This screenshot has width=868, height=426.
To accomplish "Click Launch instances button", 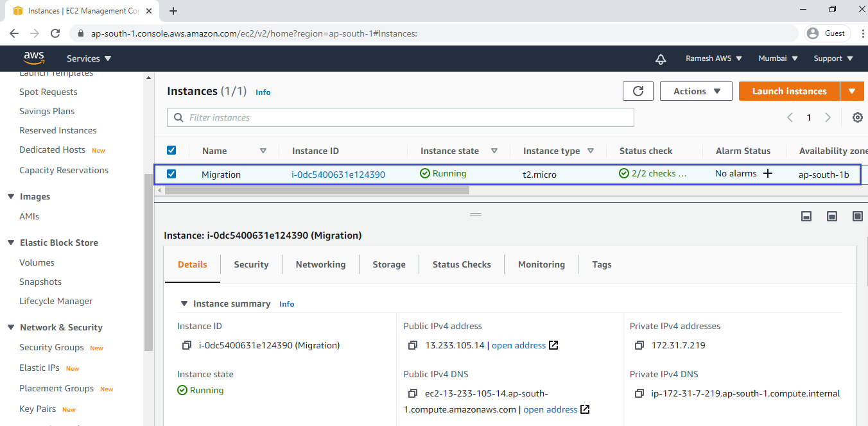I will coord(789,91).
